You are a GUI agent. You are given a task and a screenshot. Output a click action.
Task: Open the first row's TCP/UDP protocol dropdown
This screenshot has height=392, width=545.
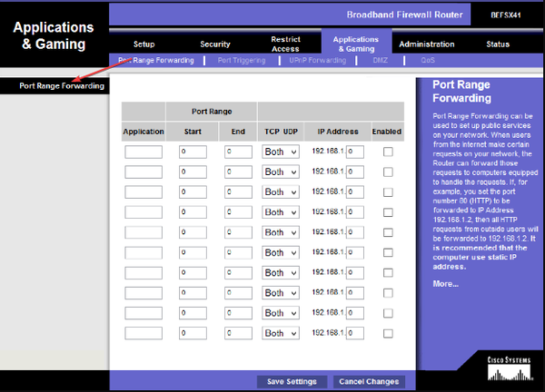point(281,152)
